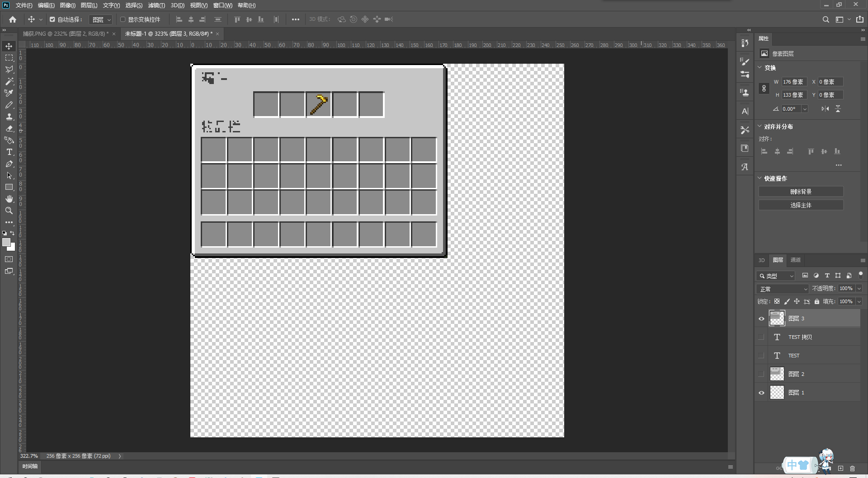Open the 滤镜(T) menu
This screenshot has height=478, width=868.
156,5
